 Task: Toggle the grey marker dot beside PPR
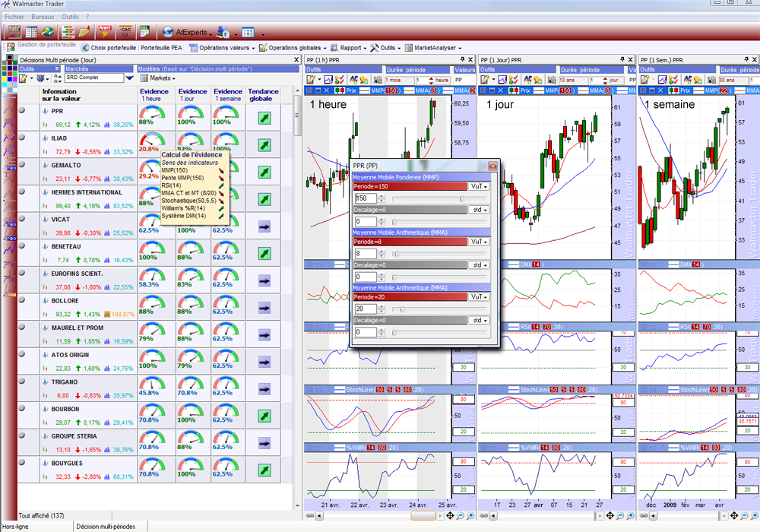[22, 110]
